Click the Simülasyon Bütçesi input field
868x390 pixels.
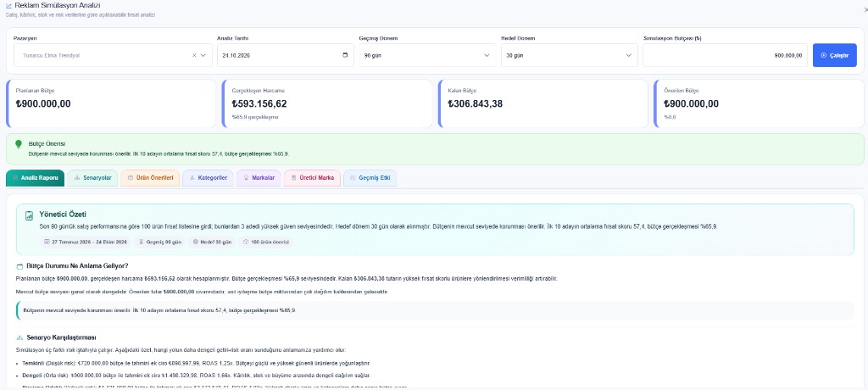[726, 55]
